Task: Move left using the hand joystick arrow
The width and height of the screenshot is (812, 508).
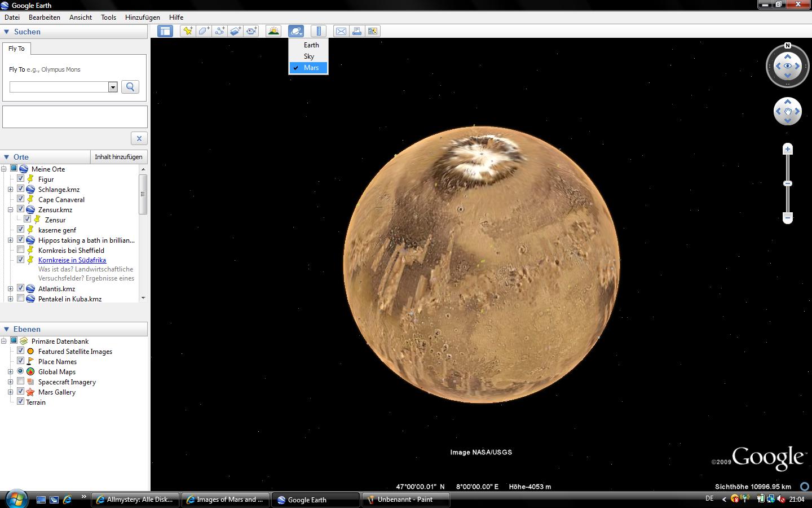Action: click(x=778, y=111)
